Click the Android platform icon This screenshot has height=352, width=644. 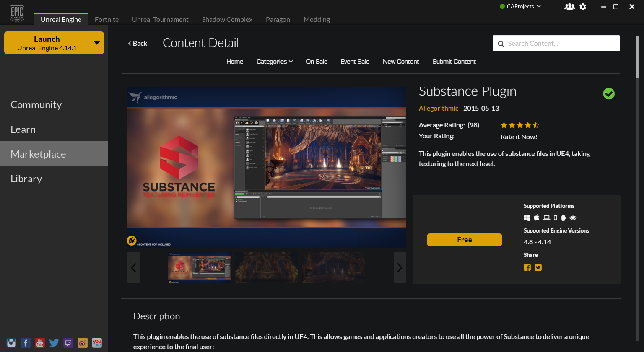[563, 218]
